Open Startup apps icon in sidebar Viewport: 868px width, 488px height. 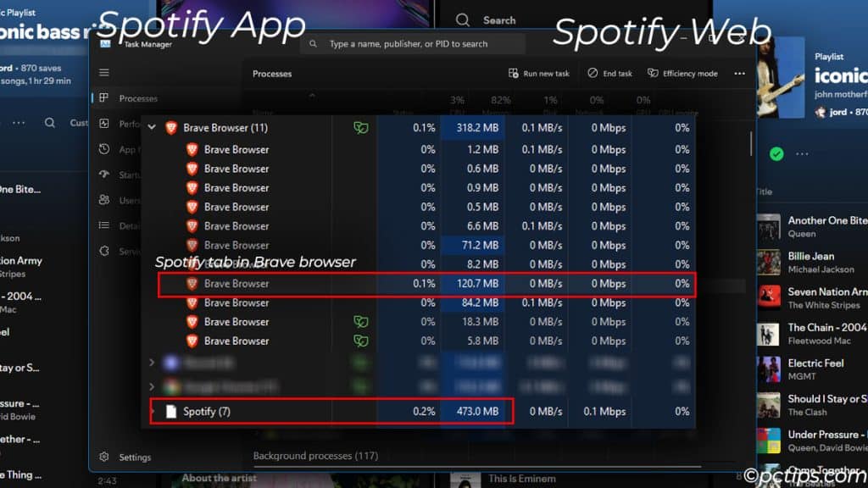pyautogui.click(x=104, y=175)
